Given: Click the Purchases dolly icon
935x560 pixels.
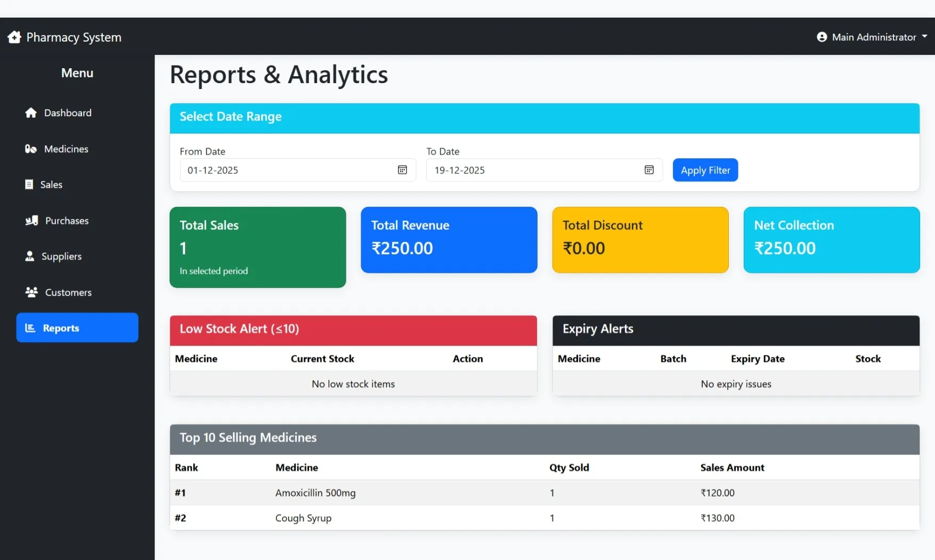Looking at the screenshot, I should pos(32,221).
